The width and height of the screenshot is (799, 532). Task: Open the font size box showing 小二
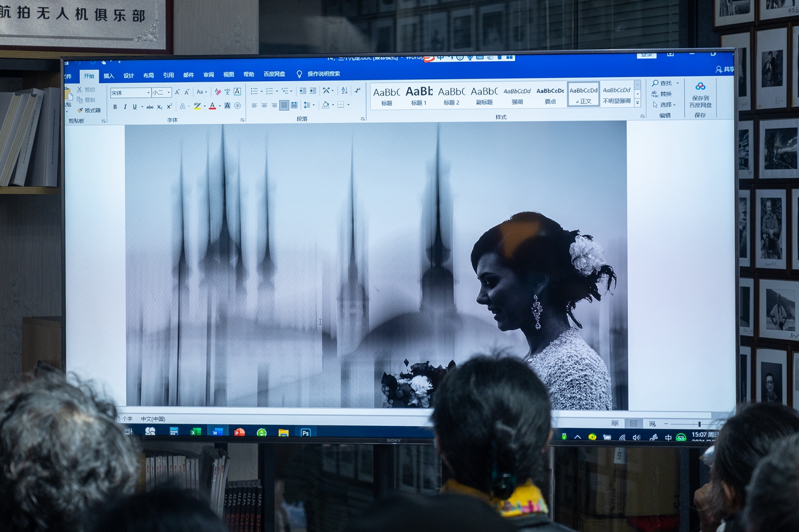pyautogui.click(x=161, y=92)
